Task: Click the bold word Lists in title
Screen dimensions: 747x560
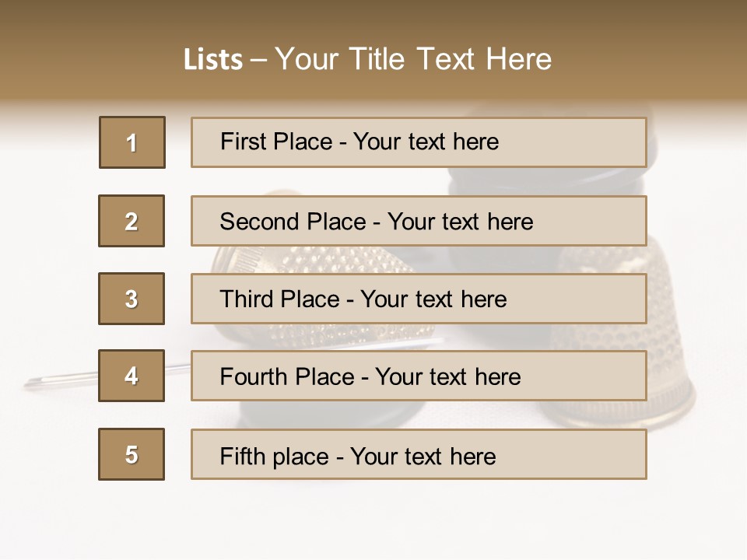Action: click(213, 60)
